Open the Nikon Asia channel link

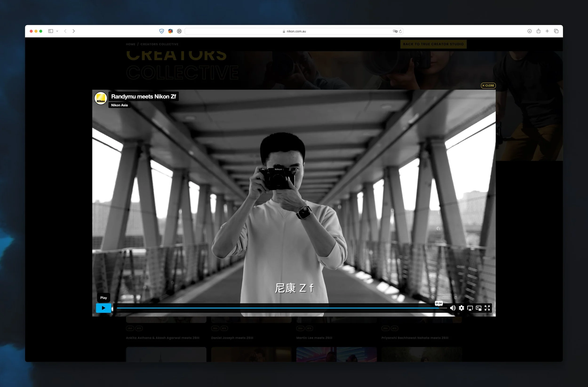click(119, 105)
